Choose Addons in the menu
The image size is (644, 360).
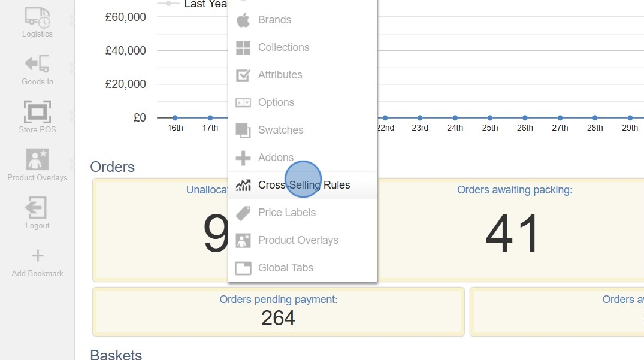(x=276, y=158)
